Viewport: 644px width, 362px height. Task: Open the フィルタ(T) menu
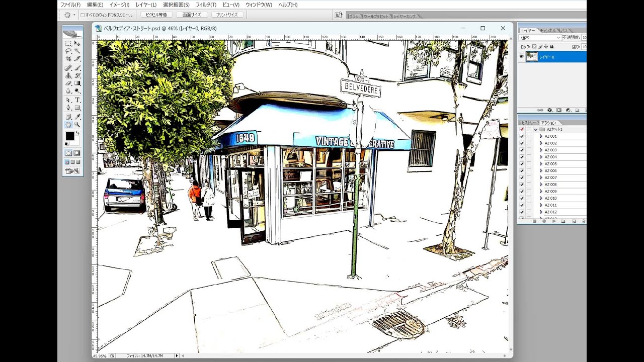[x=206, y=5]
